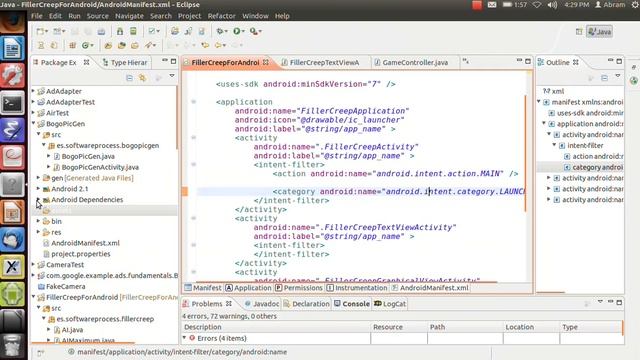
Task: Select the Permissions bottom tab
Action: coord(299,288)
